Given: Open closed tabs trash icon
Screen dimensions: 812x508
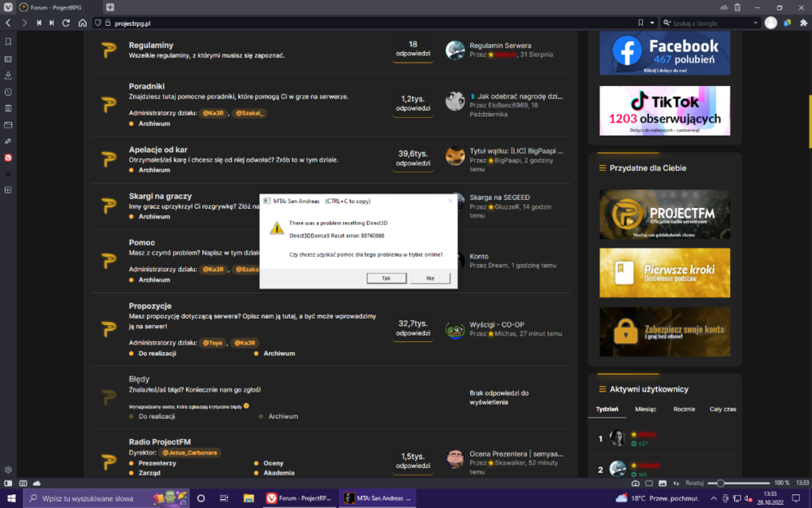Looking at the screenshot, I should [x=737, y=7].
